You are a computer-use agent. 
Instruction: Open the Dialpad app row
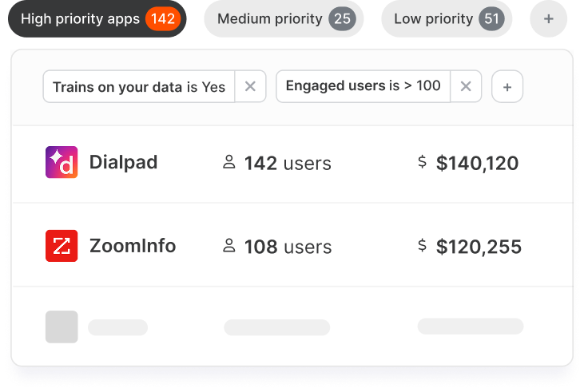pyautogui.click(x=292, y=164)
